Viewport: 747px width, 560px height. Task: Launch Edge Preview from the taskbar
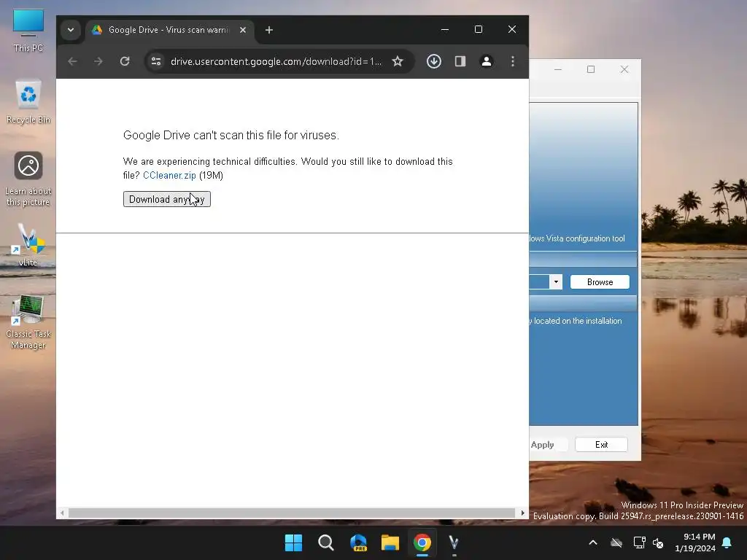point(358,542)
